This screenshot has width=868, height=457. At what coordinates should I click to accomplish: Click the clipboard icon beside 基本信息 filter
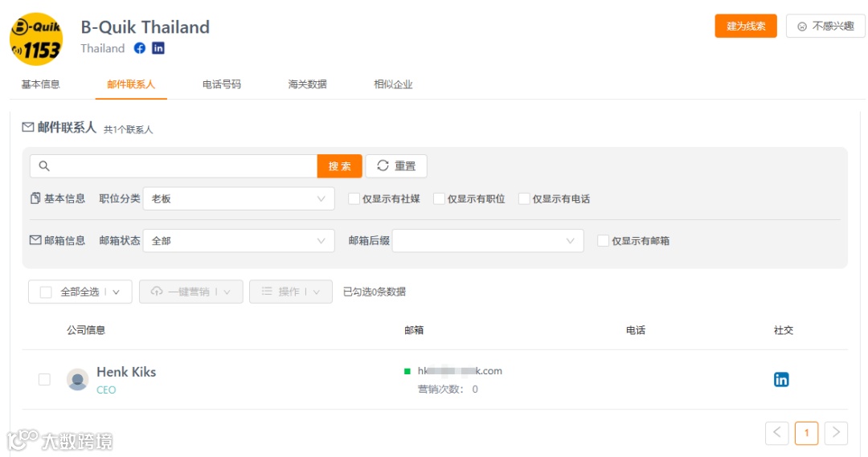click(x=35, y=198)
